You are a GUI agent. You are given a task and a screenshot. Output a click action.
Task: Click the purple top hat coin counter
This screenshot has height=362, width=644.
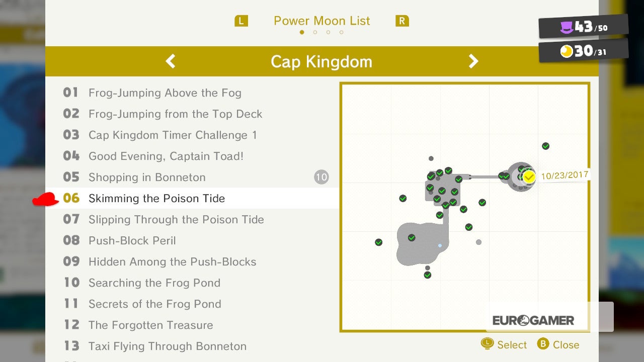coord(567,27)
